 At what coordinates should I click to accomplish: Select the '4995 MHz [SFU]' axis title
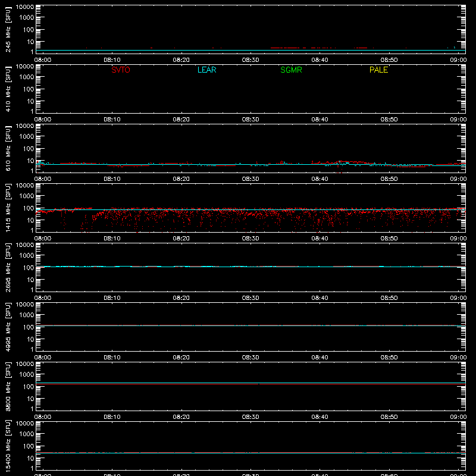click(8, 327)
